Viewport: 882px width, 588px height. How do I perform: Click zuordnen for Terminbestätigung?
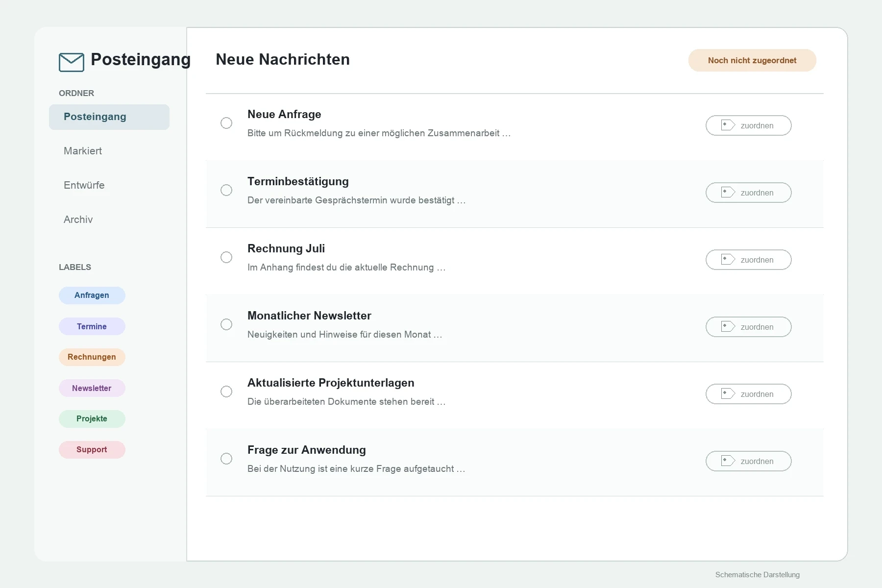click(x=749, y=193)
